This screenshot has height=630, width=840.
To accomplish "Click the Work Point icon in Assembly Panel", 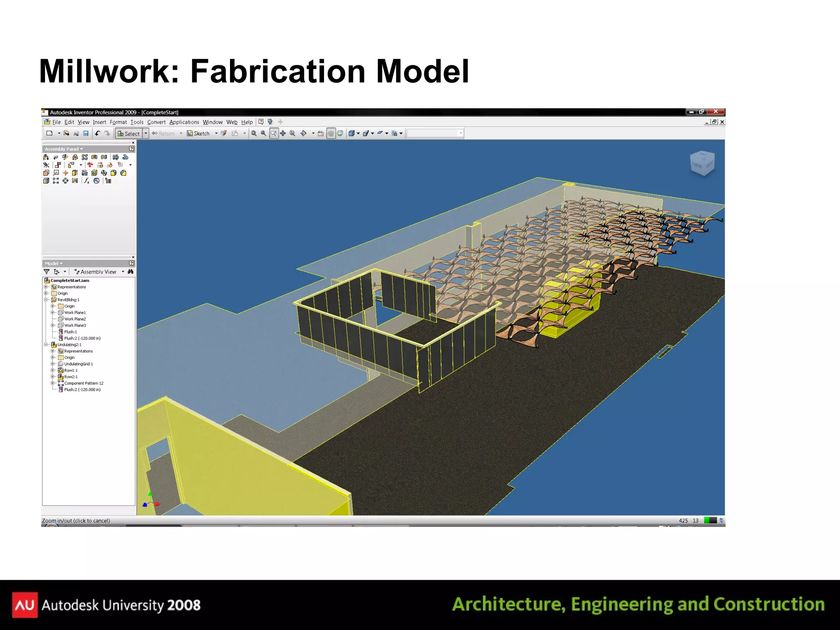I will 65,173.
